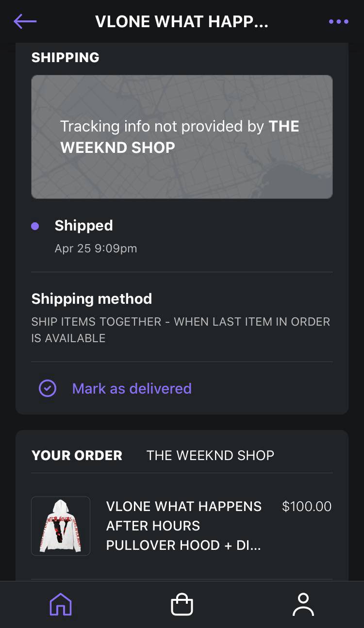This screenshot has height=628, width=364.
Task: Open the three-dot overflow menu
Action: point(338,21)
